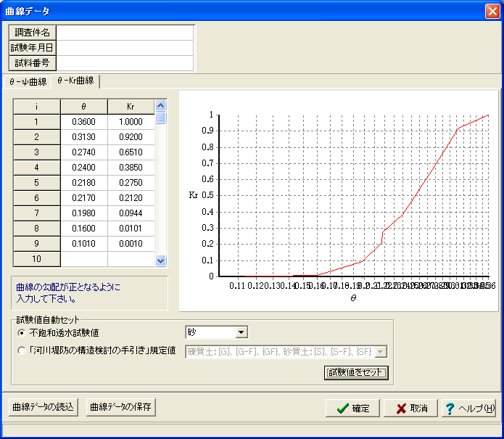
Task: Click the 調査件名 input field
Action: (x=125, y=33)
